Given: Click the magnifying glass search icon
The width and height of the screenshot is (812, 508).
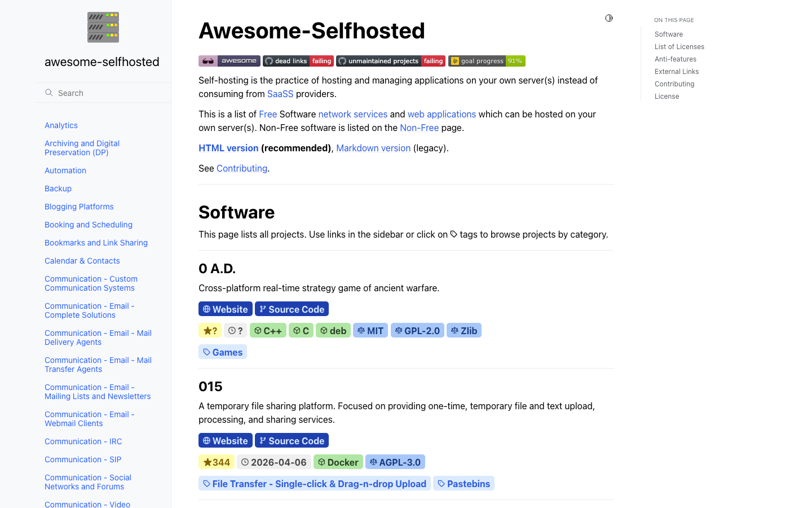Looking at the screenshot, I should click(x=48, y=93).
